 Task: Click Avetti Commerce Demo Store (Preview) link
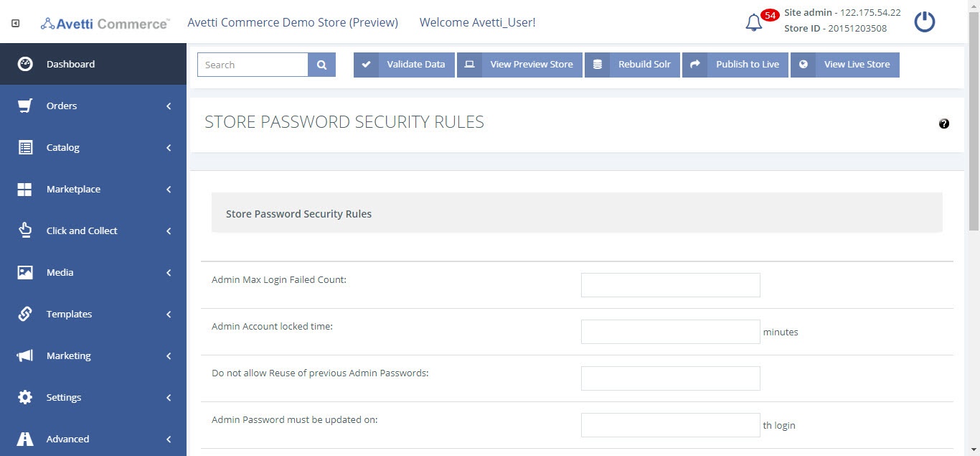293,22
